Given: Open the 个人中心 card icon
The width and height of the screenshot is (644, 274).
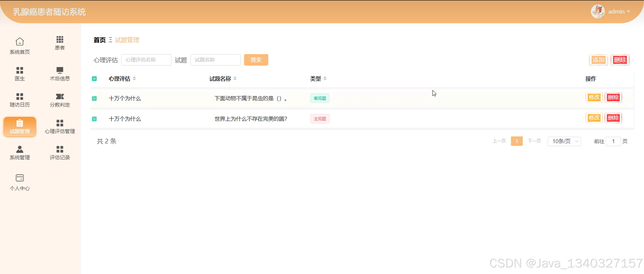Looking at the screenshot, I should tap(19, 178).
